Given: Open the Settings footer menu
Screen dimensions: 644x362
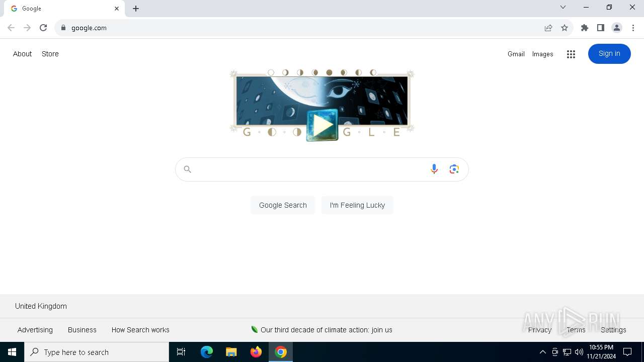Looking at the screenshot, I should click(613, 330).
